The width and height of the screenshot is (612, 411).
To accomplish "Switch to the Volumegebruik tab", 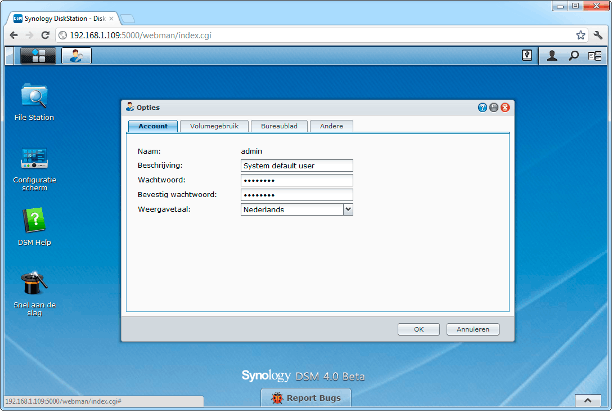I will pos(214,126).
